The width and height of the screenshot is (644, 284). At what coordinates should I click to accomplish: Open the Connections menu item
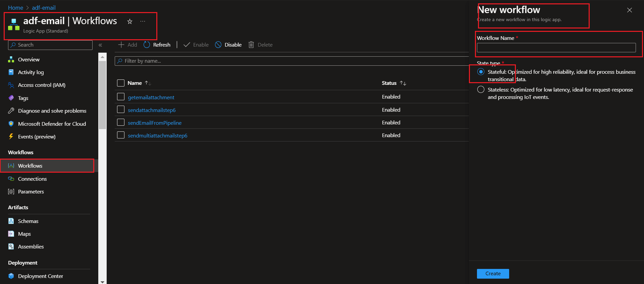32,179
